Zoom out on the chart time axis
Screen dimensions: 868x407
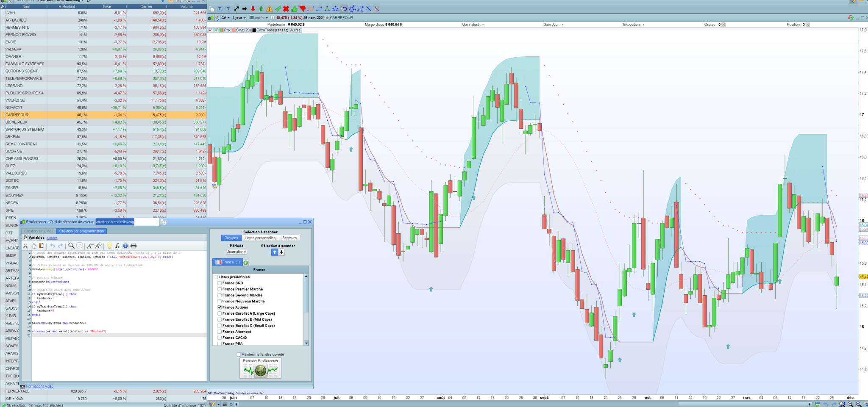pos(850,404)
